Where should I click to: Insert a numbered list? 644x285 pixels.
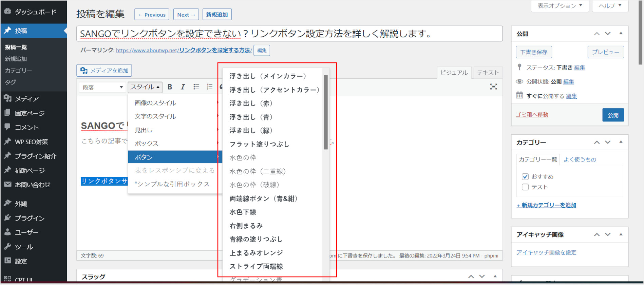point(209,87)
